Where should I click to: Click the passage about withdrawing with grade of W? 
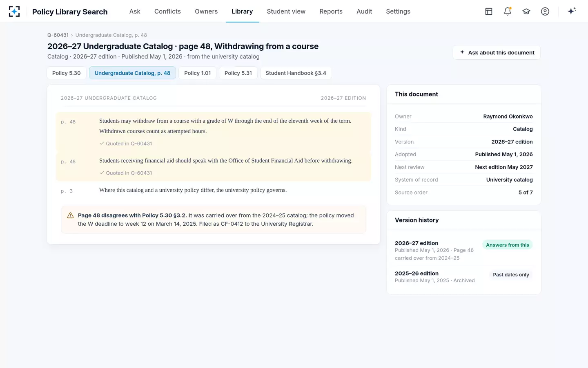click(x=213, y=132)
